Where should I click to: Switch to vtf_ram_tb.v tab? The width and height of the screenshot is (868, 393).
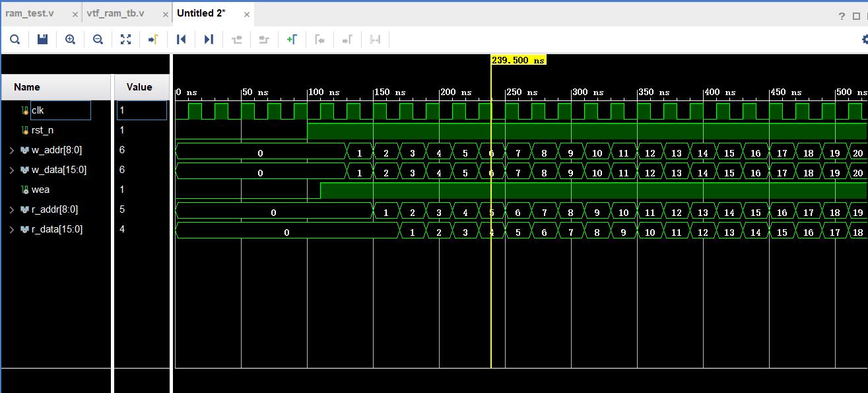[x=116, y=13]
